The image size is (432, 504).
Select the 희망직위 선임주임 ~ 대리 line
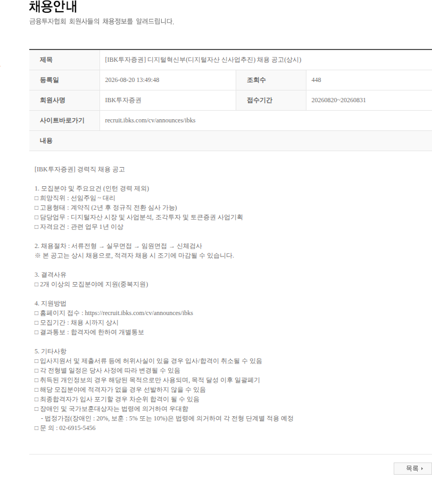[x=74, y=199]
